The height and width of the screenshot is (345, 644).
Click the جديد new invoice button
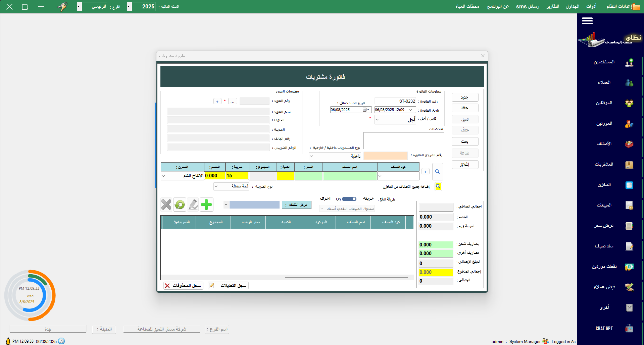(x=465, y=98)
